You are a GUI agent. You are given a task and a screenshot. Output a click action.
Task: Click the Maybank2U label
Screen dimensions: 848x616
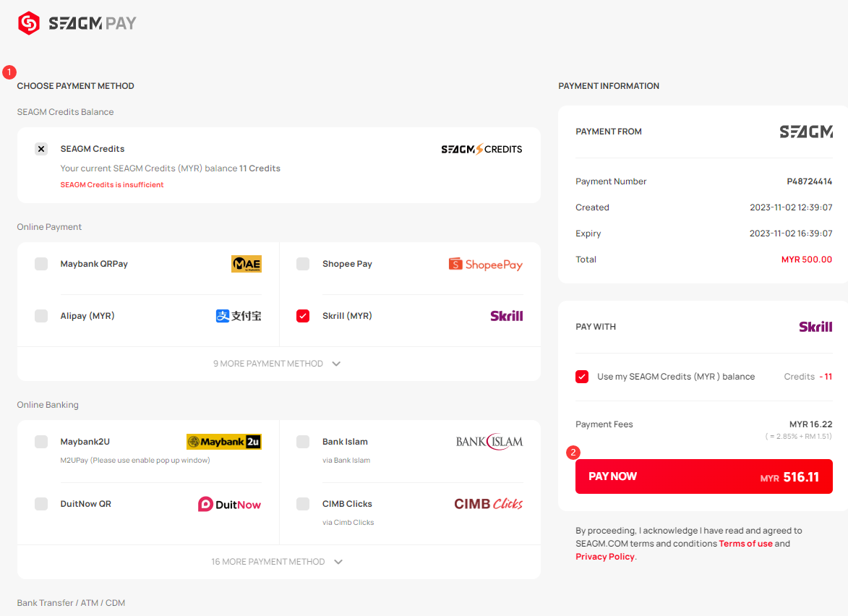[x=85, y=442]
